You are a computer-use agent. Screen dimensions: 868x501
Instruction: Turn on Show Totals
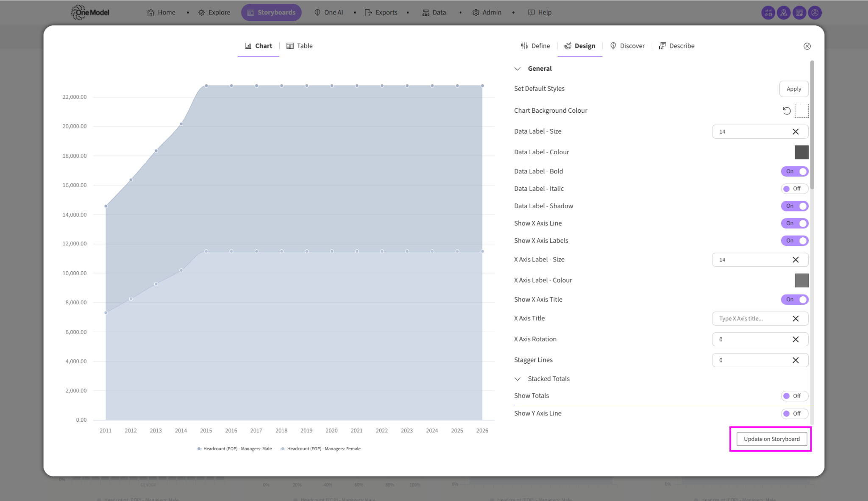tap(795, 396)
